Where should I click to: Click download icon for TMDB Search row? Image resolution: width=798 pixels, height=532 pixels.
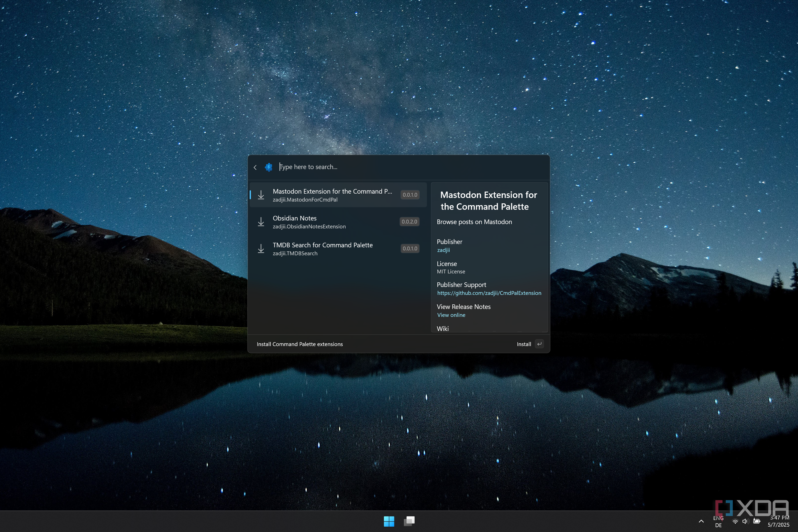tap(261, 249)
